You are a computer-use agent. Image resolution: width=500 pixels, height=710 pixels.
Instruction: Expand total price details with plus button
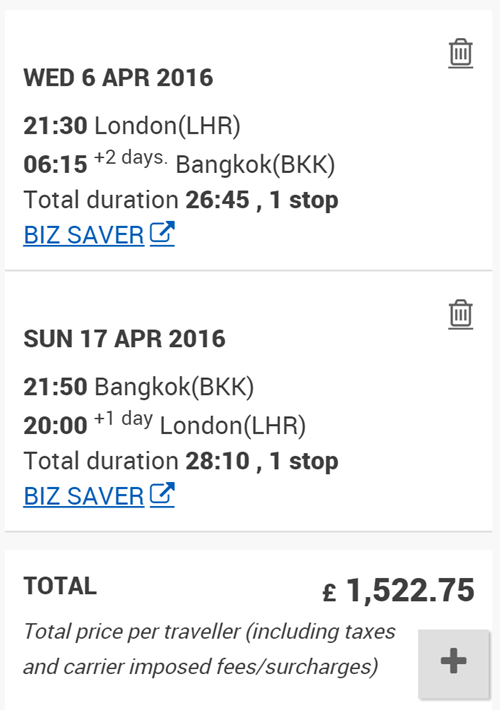point(454,661)
